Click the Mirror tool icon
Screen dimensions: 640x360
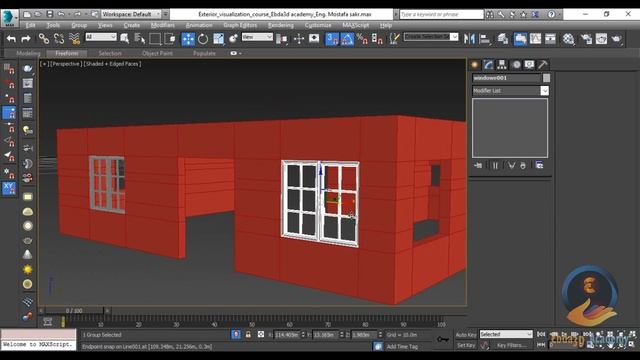tap(469, 39)
